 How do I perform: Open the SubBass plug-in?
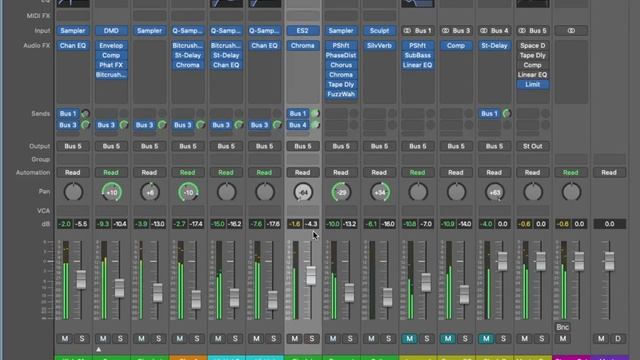[x=417, y=55]
